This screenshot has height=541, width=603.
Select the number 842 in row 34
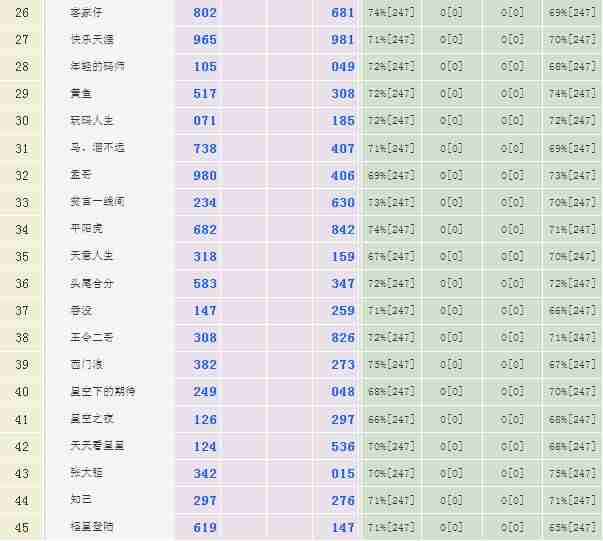click(x=343, y=230)
